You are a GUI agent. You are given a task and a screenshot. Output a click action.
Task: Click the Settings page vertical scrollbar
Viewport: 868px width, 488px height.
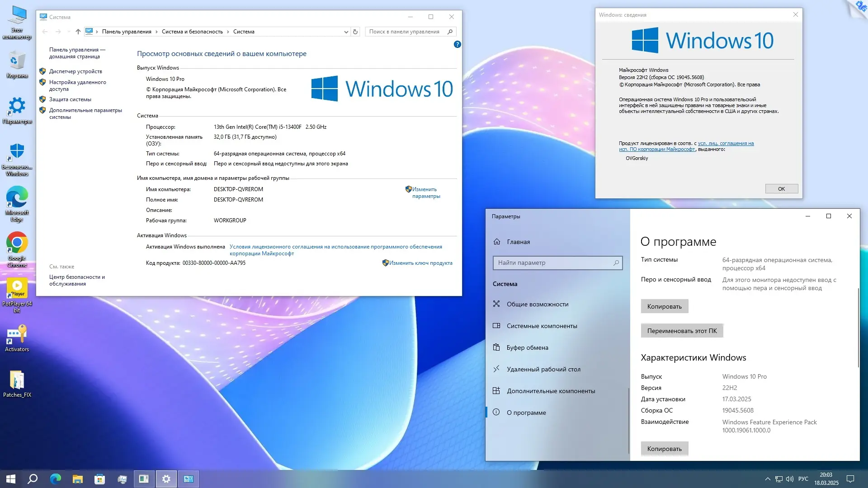pyautogui.click(x=858, y=328)
